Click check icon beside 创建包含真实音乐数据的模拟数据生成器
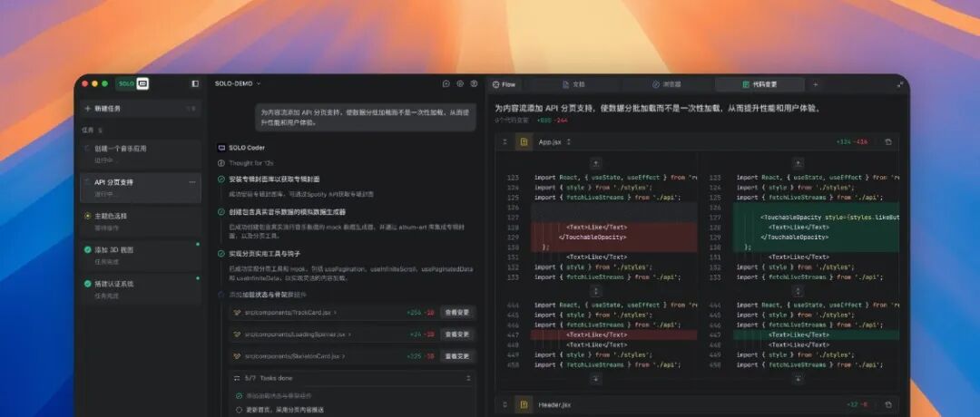The width and height of the screenshot is (980, 417). click(x=221, y=212)
